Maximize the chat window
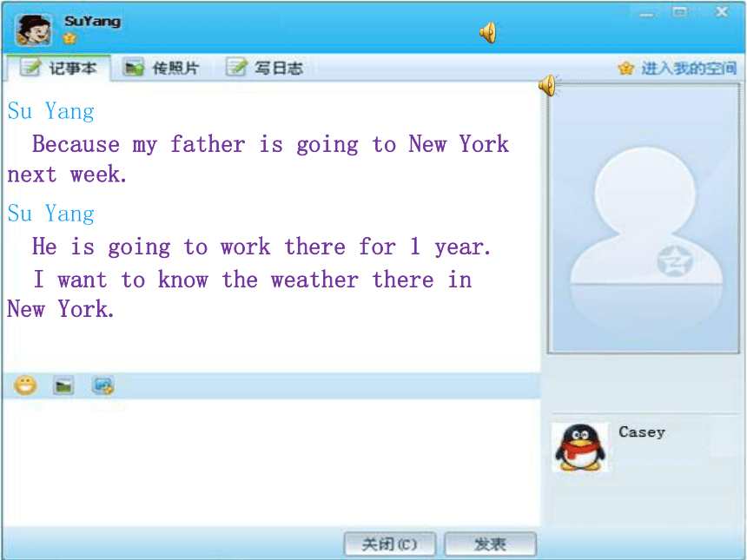 680,12
